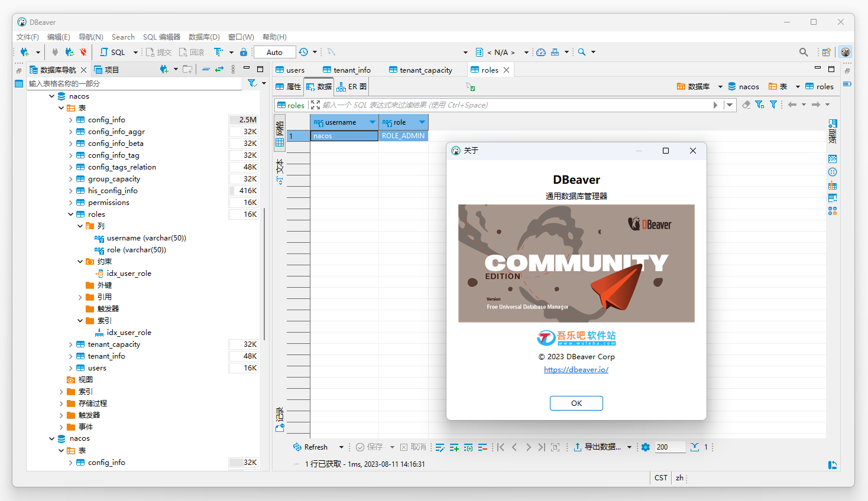Click the gray connect plug icon
The height and width of the screenshot is (501, 868).
click(x=55, y=52)
